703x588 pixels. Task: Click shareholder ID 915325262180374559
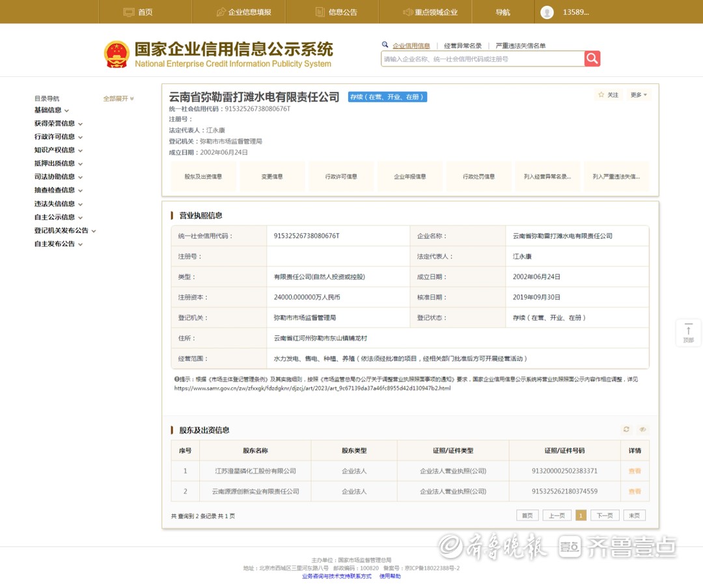point(564,491)
